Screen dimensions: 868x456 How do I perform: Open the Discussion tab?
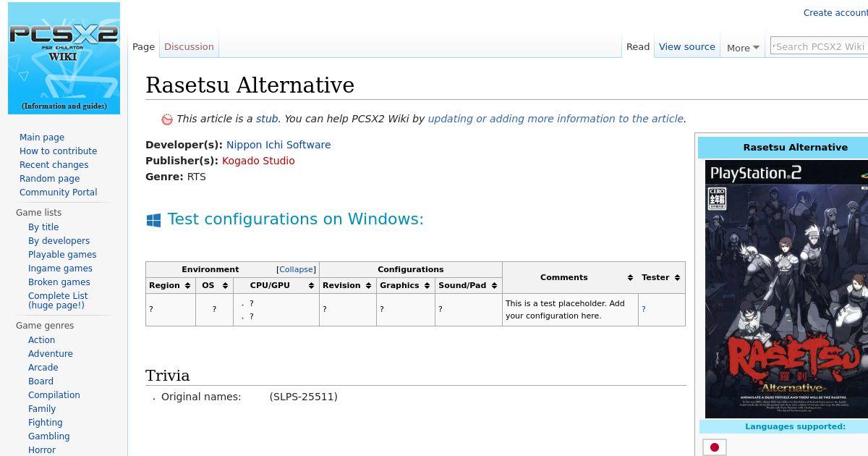189,47
